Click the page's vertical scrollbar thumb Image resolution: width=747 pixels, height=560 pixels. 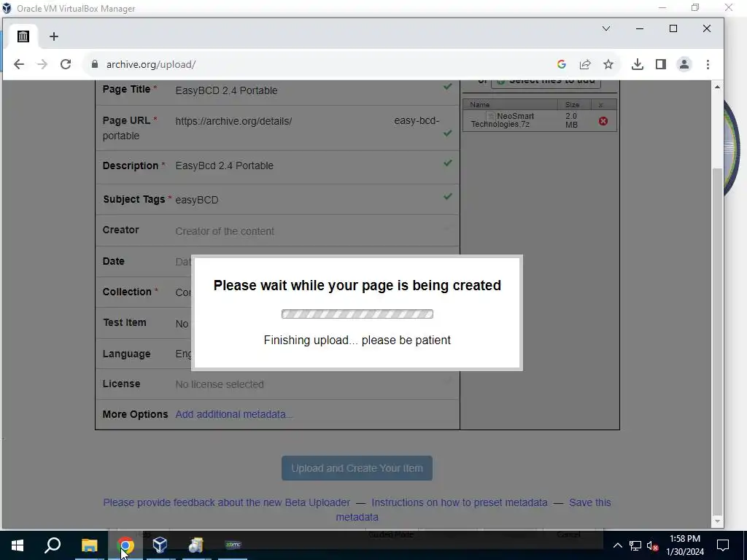click(717, 341)
